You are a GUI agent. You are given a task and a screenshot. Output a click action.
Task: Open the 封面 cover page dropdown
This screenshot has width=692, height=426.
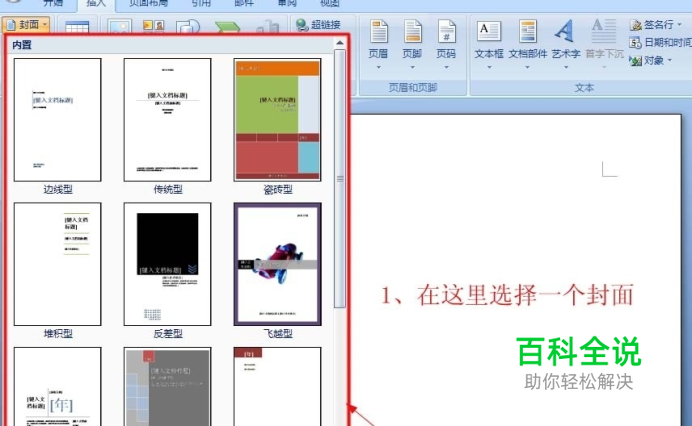click(x=26, y=25)
